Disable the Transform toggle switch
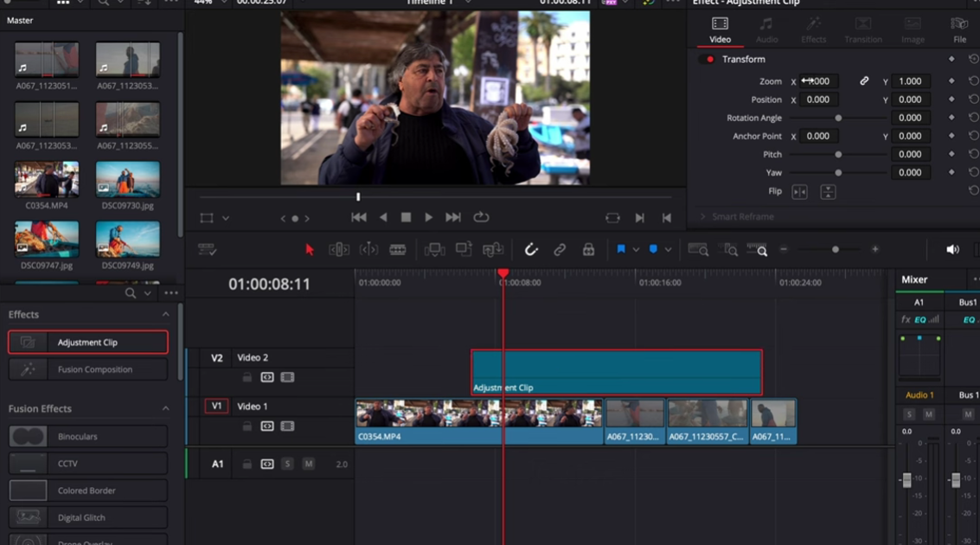 709,60
